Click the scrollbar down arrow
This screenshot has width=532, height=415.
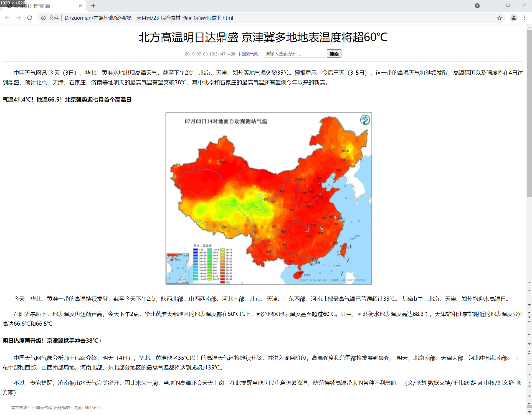click(530, 413)
